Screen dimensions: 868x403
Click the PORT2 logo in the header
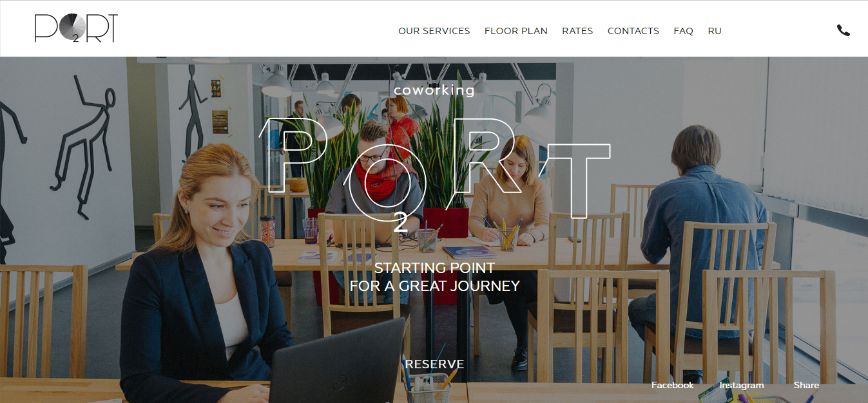click(76, 28)
